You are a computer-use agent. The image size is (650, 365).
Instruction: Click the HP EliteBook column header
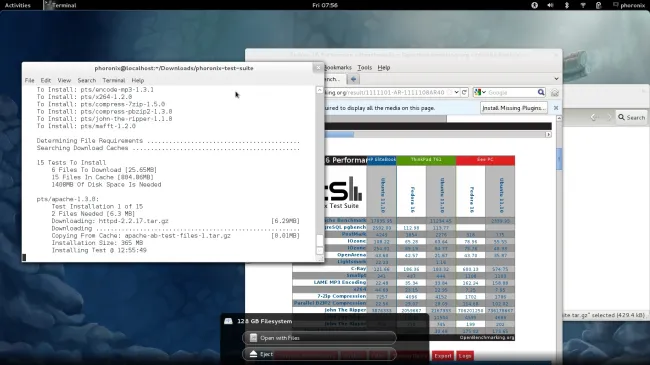point(381,160)
